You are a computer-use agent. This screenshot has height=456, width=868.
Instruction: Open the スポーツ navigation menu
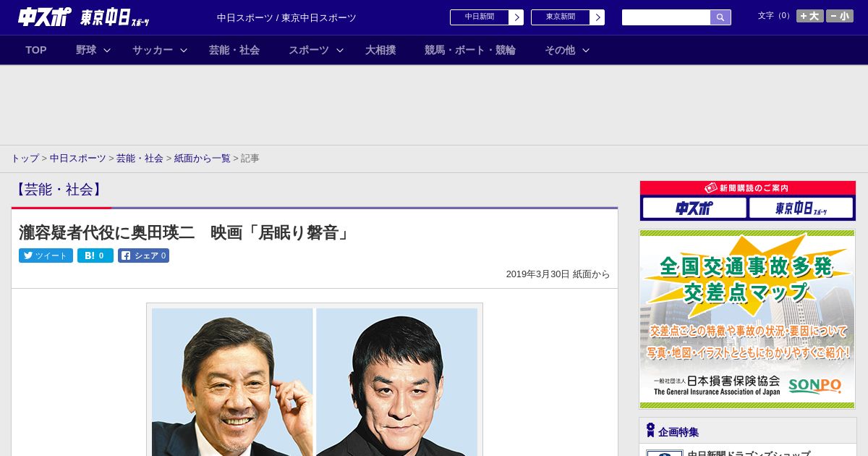pos(309,50)
